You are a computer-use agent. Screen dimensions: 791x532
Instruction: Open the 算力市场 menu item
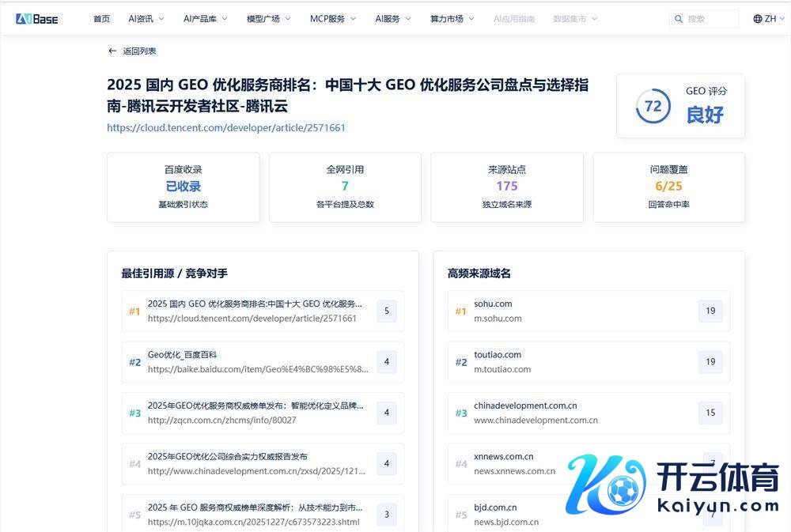pyautogui.click(x=452, y=19)
